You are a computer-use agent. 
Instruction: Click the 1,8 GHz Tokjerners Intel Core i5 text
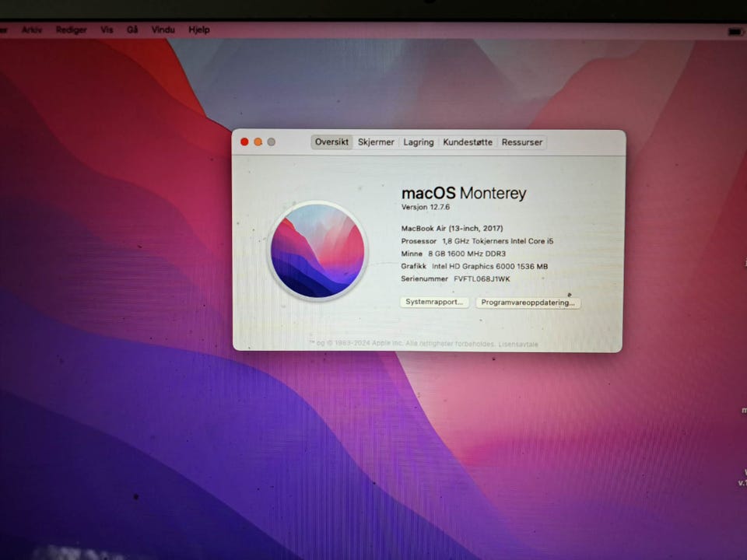[498, 241]
